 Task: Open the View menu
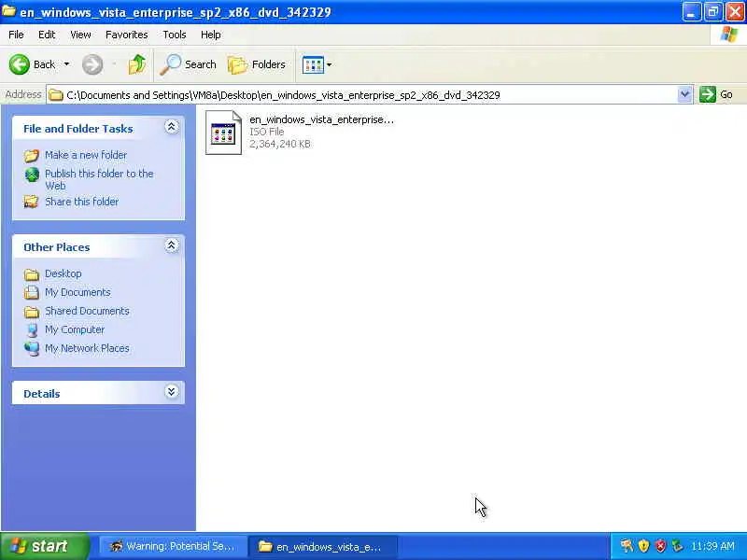[80, 35]
